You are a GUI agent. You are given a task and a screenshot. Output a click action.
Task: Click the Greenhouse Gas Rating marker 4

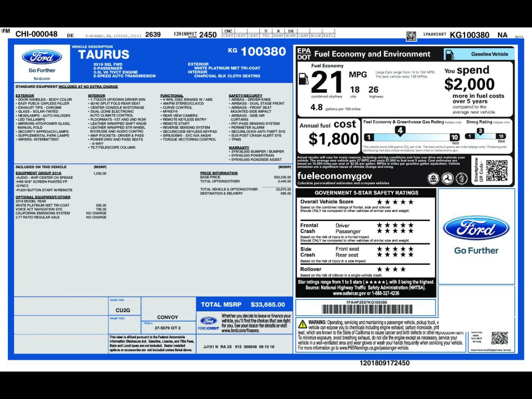(x=399, y=131)
